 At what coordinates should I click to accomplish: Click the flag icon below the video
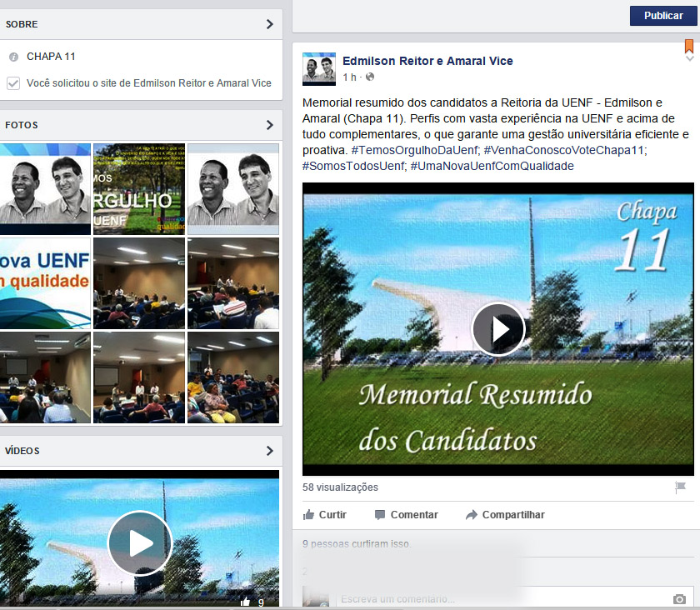(x=680, y=487)
